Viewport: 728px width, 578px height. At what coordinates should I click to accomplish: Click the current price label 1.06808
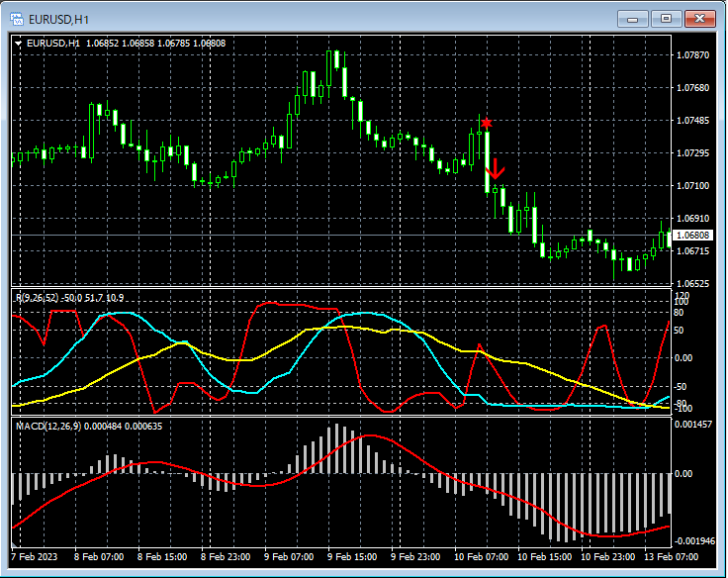pos(692,236)
